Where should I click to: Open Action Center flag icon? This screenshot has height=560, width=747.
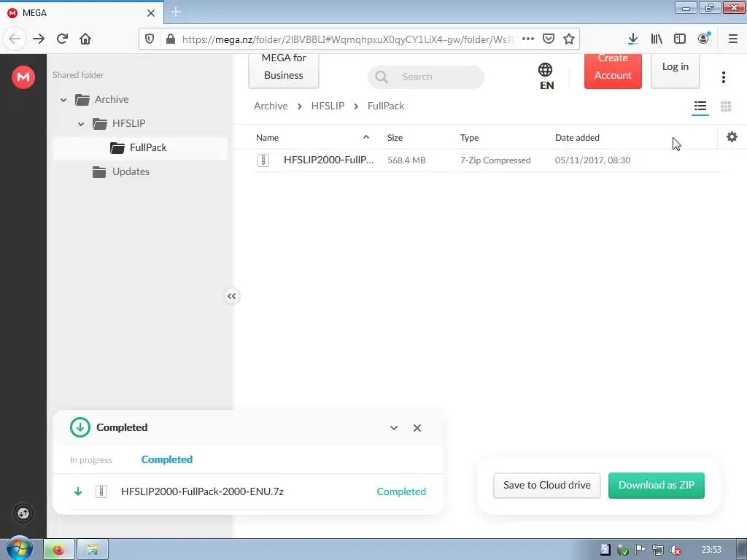640,550
